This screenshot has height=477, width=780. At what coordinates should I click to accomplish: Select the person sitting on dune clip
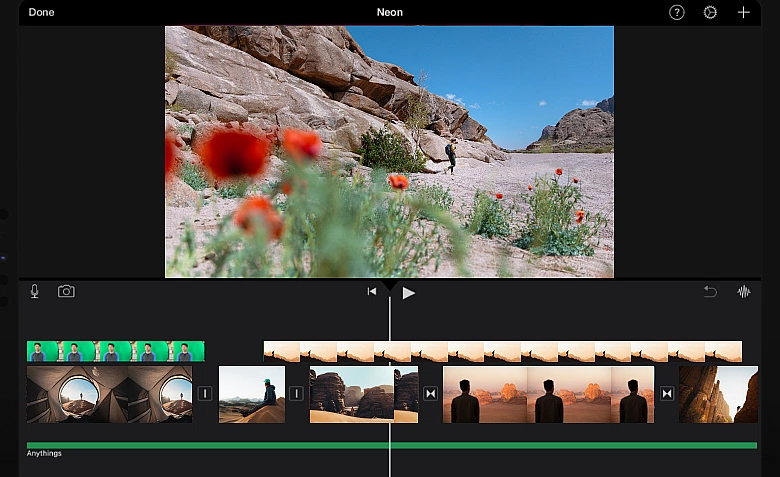click(x=252, y=394)
